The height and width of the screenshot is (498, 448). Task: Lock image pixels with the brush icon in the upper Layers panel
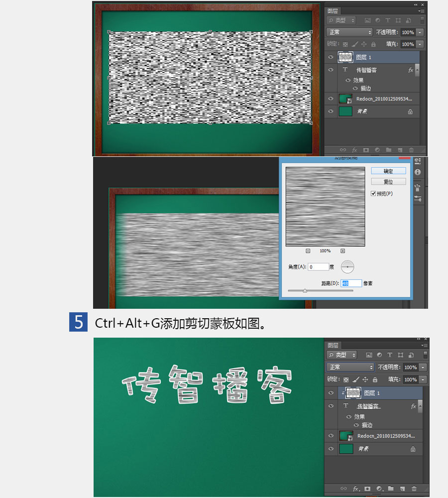[x=354, y=44]
